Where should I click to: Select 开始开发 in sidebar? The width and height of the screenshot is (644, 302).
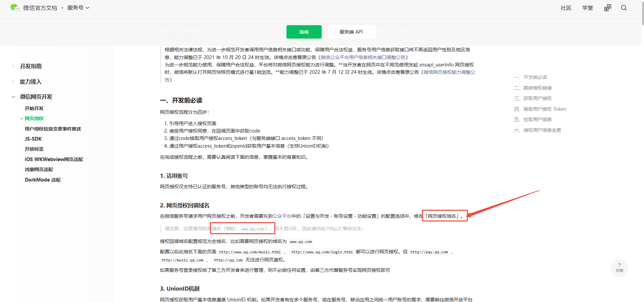point(34,108)
